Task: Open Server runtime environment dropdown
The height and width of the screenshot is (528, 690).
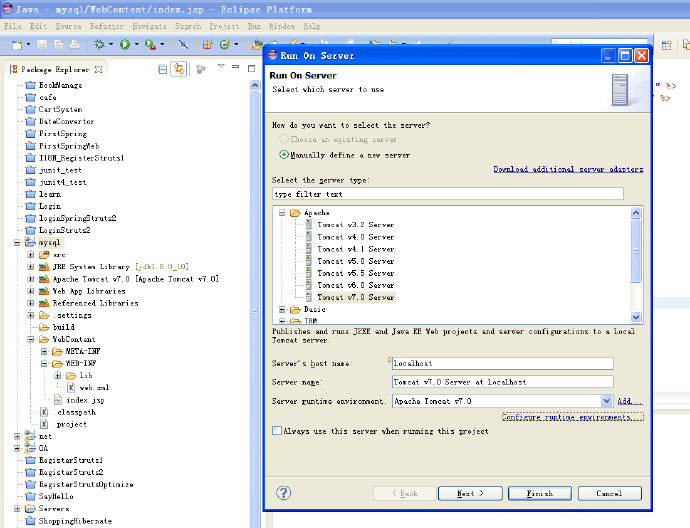Action: tap(606, 401)
